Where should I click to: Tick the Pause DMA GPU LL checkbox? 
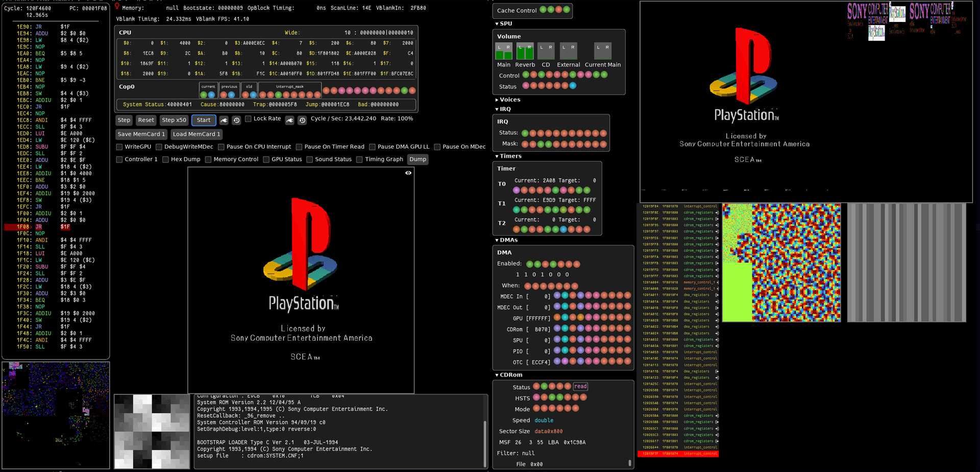pyautogui.click(x=372, y=147)
